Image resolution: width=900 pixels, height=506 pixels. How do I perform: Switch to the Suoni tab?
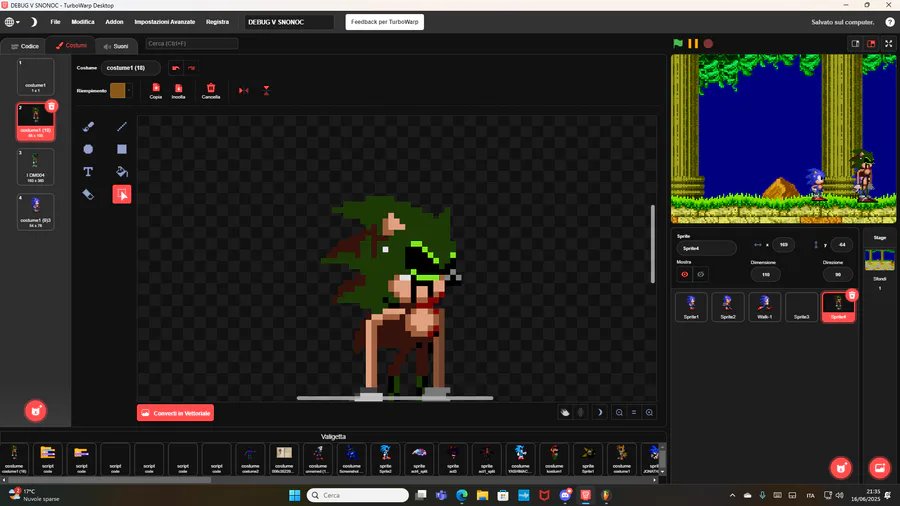click(116, 46)
